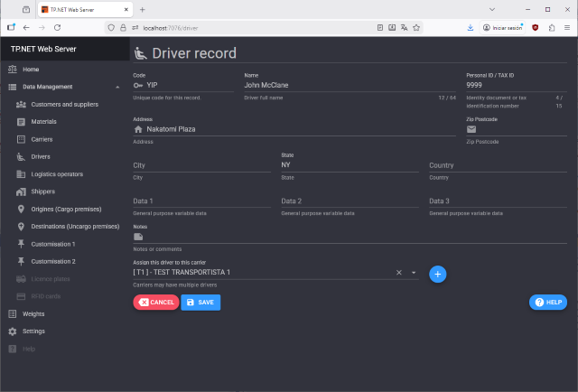The height and width of the screenshot is (392, 578).
Task: Clear the selected carrier with the X icon
Action: pos(398,272)
